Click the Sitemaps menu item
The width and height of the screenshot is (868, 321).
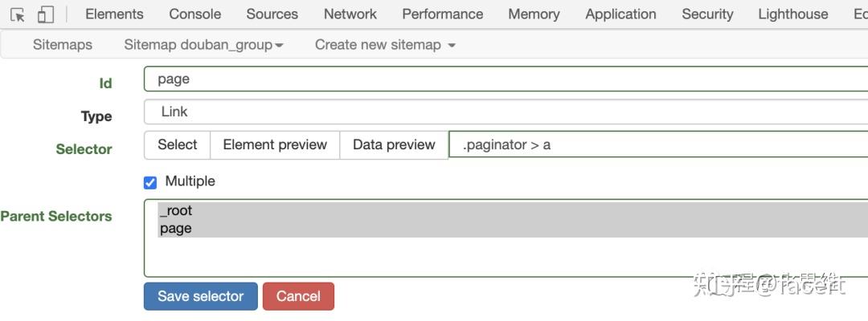click(x=63, y=45)
